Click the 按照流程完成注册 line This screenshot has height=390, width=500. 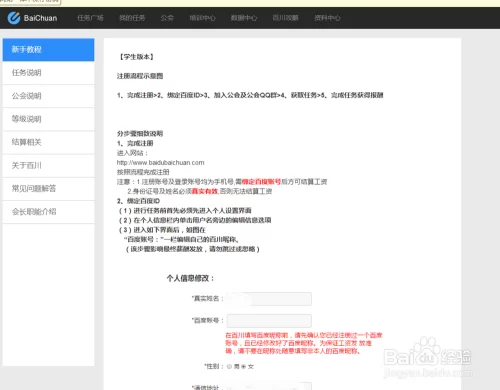pyautogui.click(x=143, y=172)
